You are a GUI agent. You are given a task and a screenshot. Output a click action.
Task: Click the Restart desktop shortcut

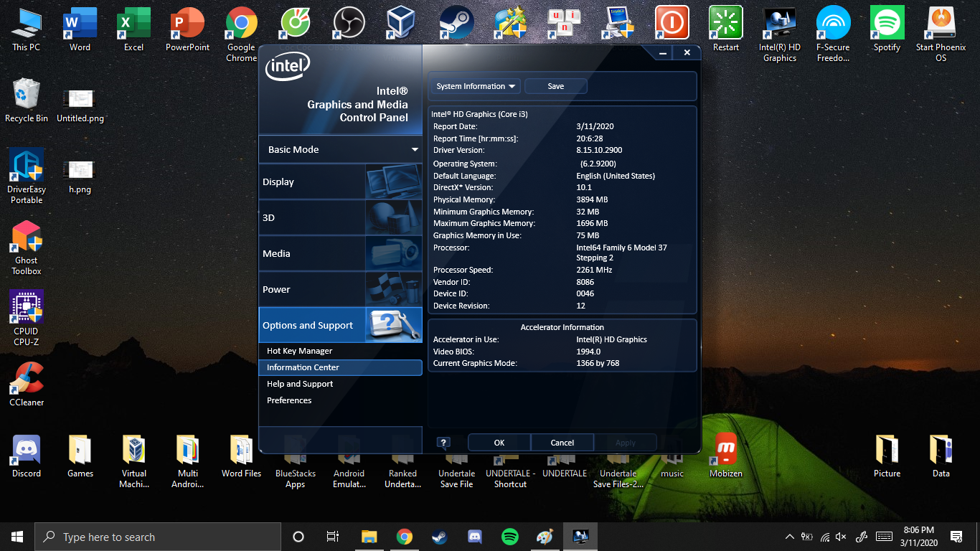(x=725, y=29)
